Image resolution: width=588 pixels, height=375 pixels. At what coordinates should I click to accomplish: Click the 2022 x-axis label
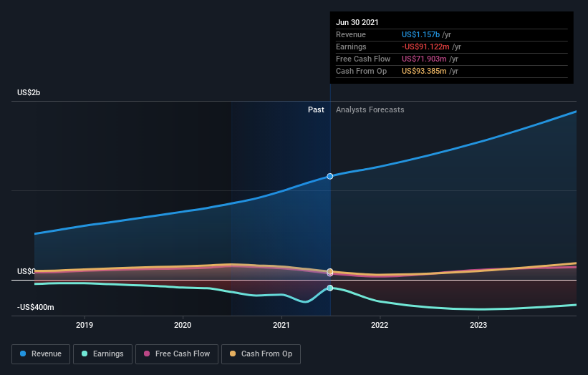click(380, 325)
